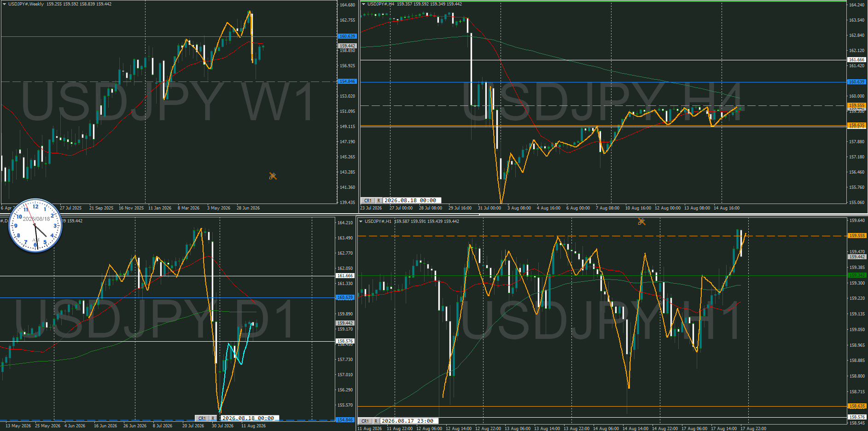Click the CR1 button on the D1 chart
Image resolution: width=868 pixels, height=431 pixels.
202,418
